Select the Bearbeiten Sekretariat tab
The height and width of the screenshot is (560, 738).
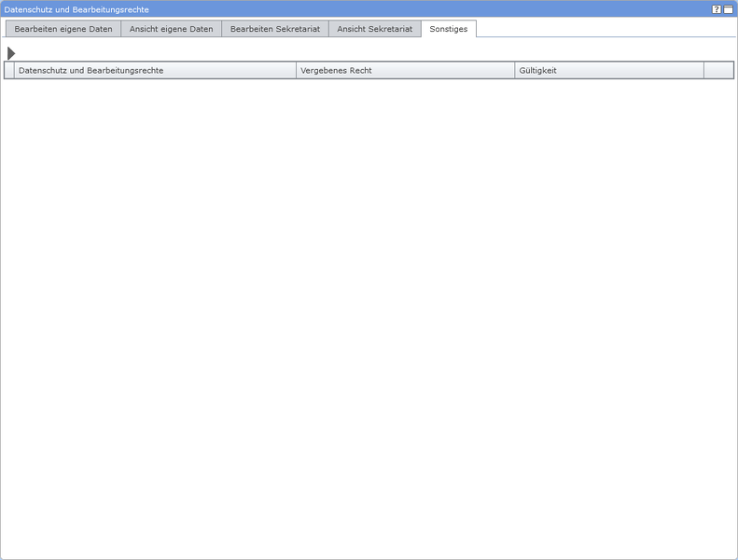pyautogui.click(x=275, y=29)
